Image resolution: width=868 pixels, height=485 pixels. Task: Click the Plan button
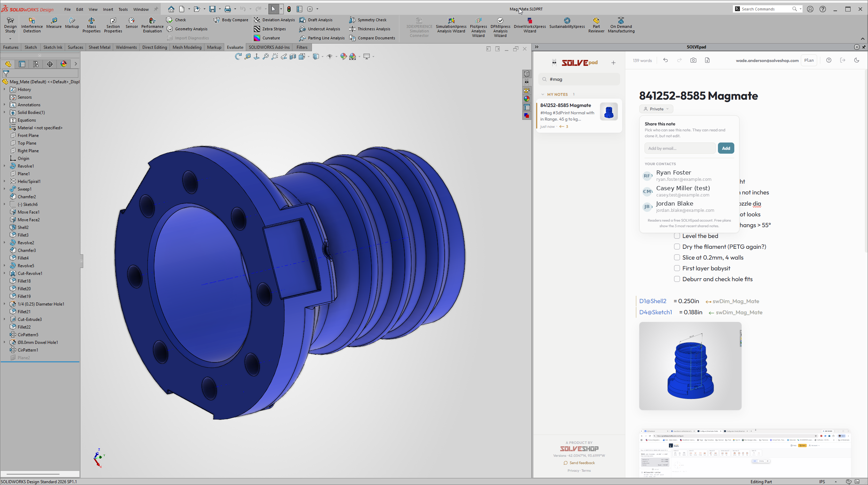[809, 60]
